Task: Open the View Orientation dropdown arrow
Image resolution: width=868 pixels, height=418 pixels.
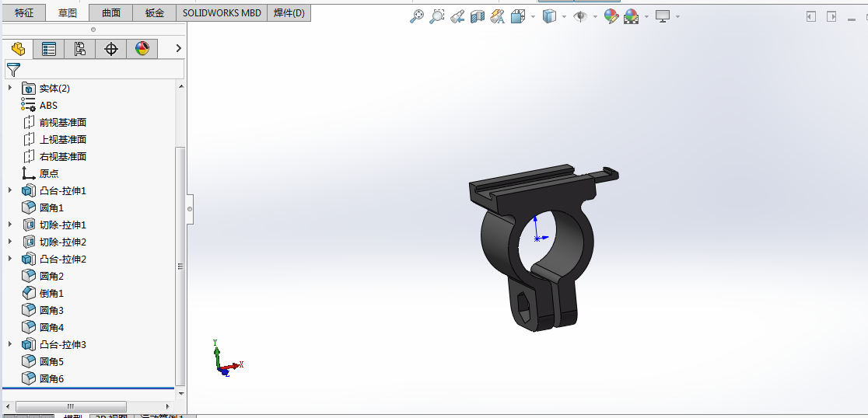Action: click(533, 16)
